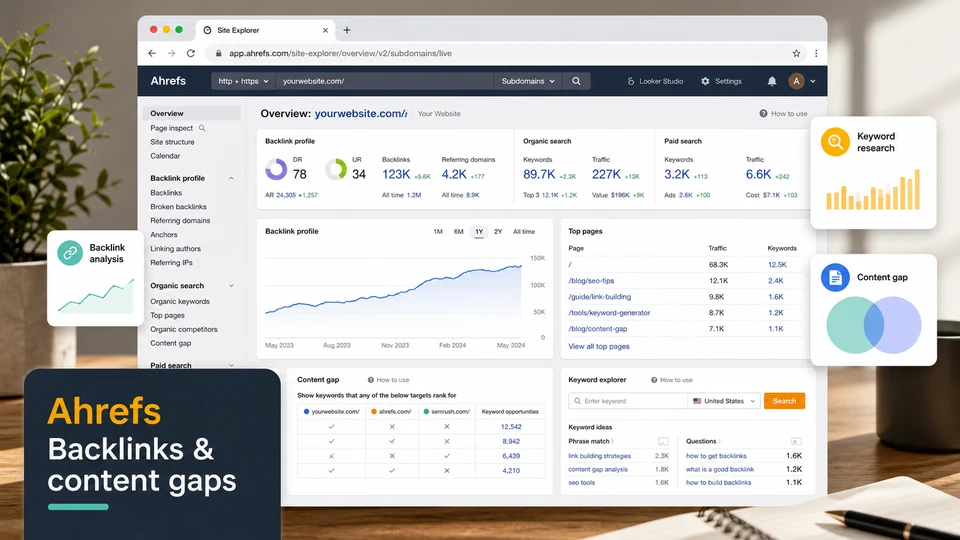960x540 pixels.
Task: Click the How to use icon in Content gap
Action: (371, 380)
